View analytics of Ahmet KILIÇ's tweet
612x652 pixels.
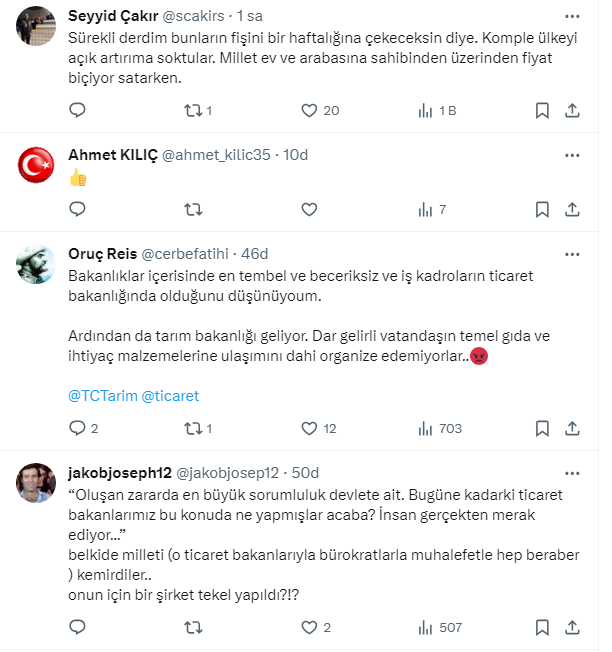click(424, 210)
